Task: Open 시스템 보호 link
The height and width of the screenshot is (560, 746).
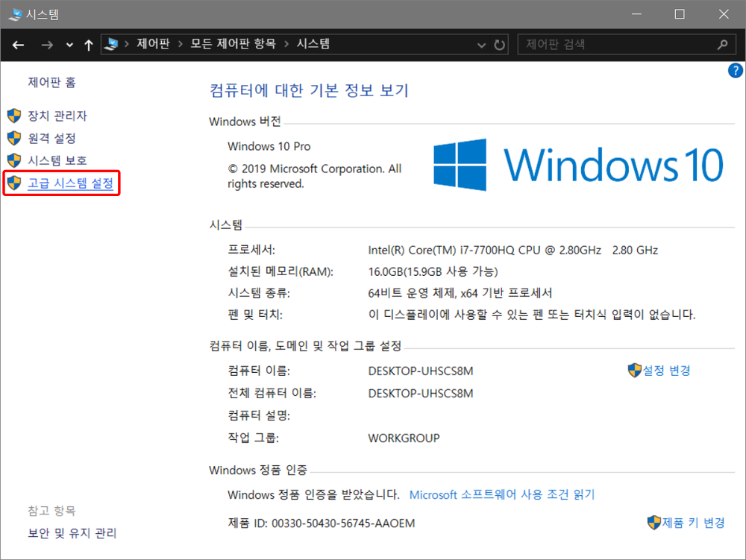Action: click(x=57, y=160)
